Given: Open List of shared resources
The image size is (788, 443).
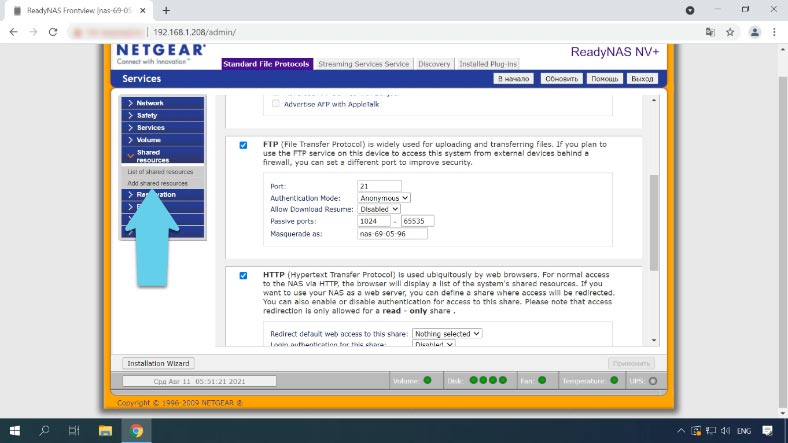Looking at the screenshot, I should tap(160, 172).
